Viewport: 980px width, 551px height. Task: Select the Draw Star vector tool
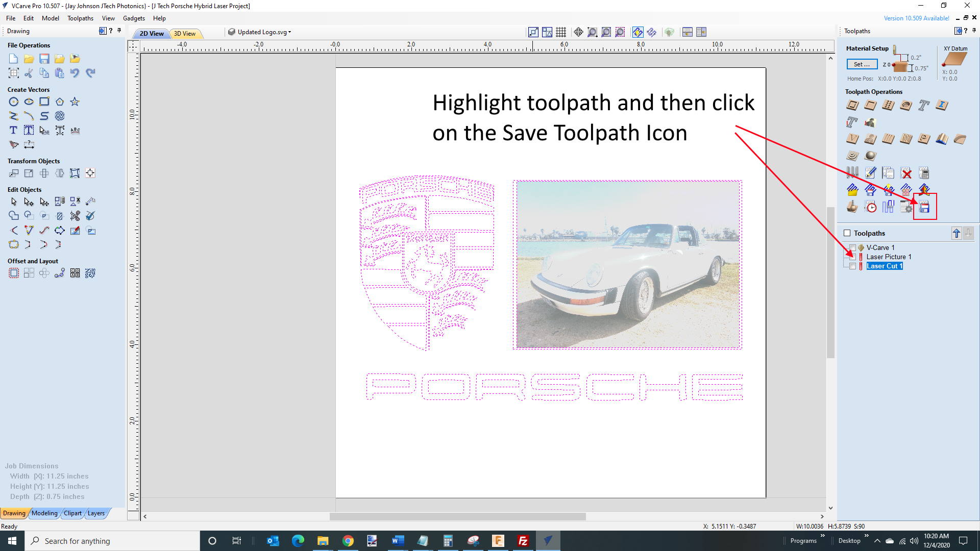point(75,102)
